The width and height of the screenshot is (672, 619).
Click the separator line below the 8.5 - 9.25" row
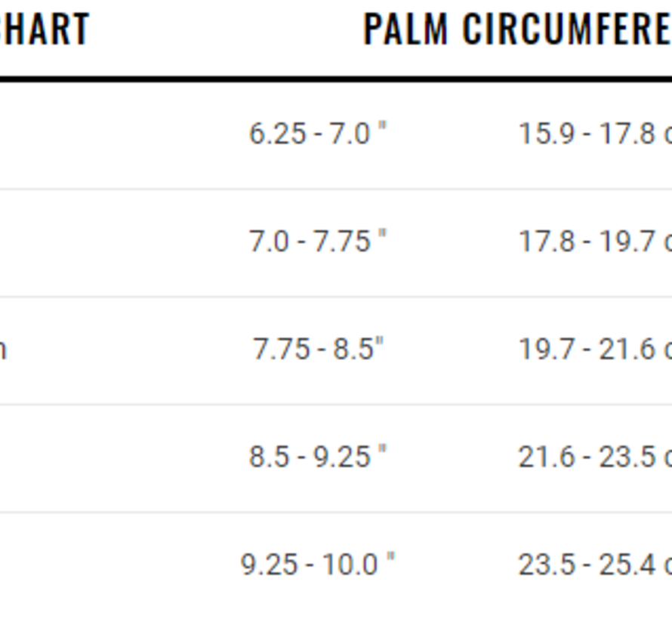click(336, 512)
